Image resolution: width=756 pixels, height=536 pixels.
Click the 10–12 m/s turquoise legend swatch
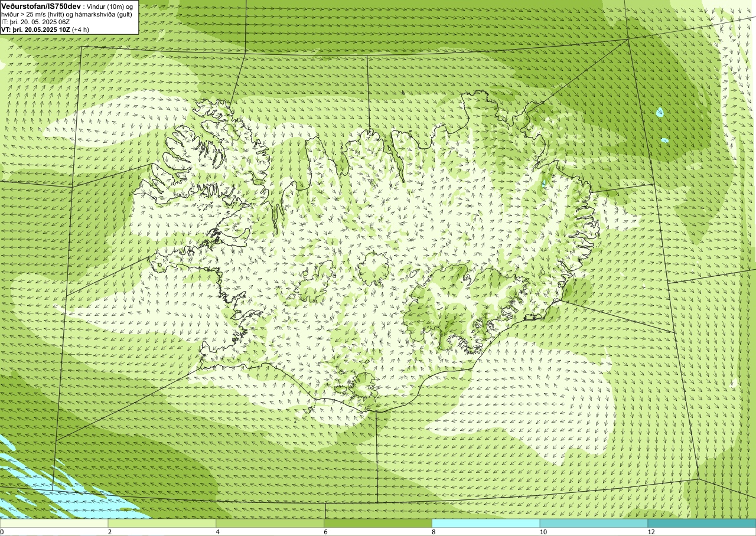[x=594, y=523]
